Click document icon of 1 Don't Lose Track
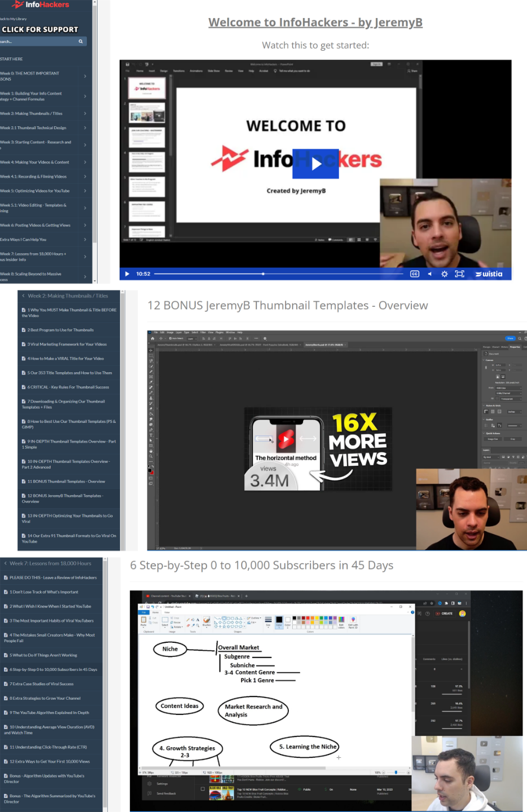 (5, 592)
